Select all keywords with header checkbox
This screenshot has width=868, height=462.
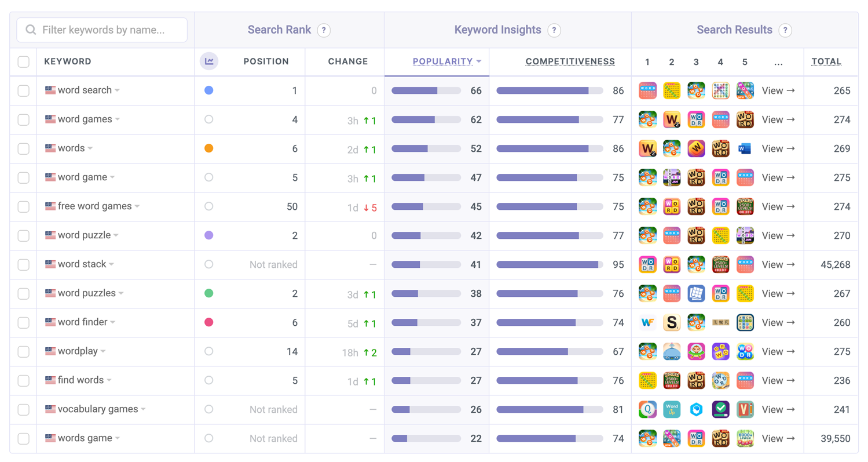[23, 62]
